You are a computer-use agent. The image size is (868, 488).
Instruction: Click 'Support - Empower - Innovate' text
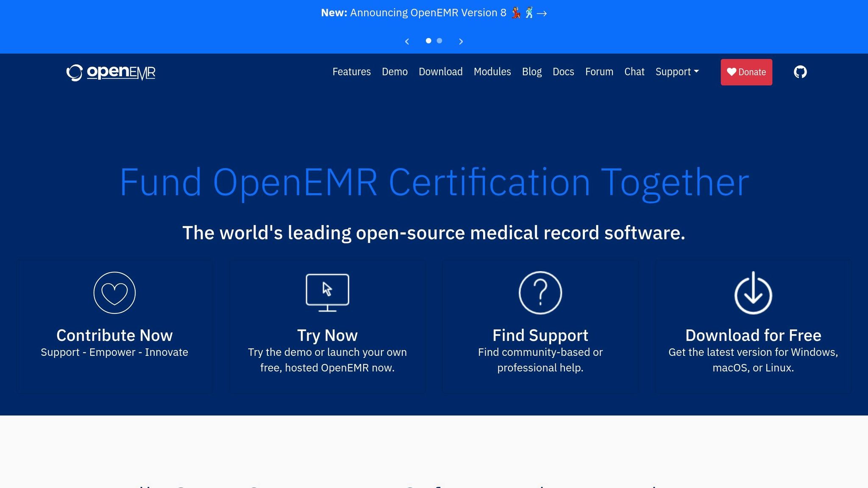114,352
